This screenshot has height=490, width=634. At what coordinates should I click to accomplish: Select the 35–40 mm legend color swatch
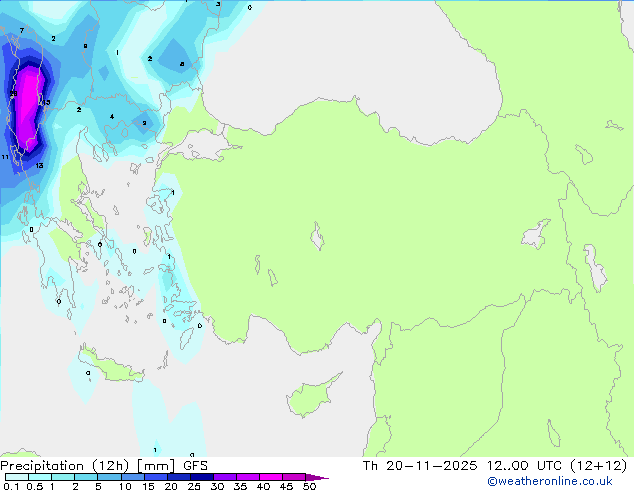pyautogui.click(x=248, y=477)
